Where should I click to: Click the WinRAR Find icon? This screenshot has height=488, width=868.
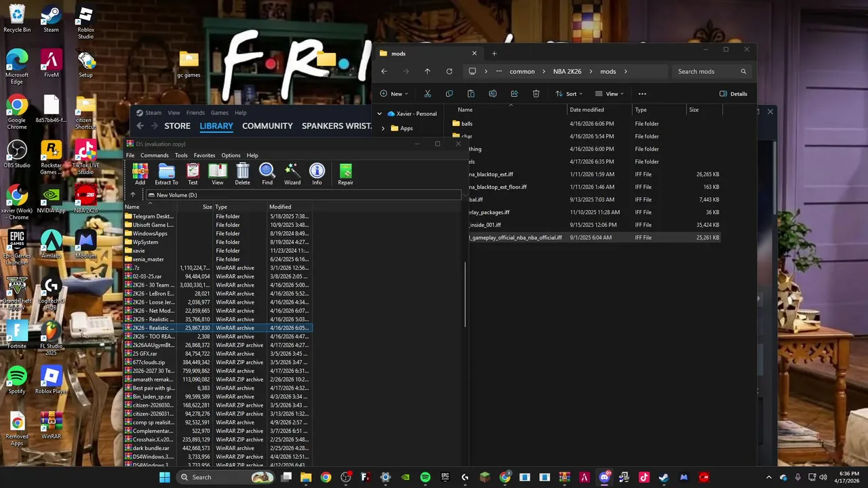coord(267,174)
